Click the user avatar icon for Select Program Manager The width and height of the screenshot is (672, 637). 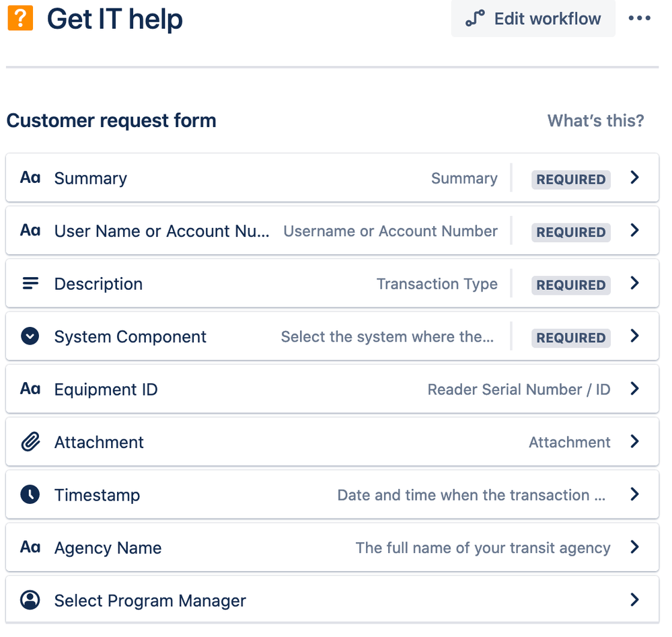tap(30, 600)
